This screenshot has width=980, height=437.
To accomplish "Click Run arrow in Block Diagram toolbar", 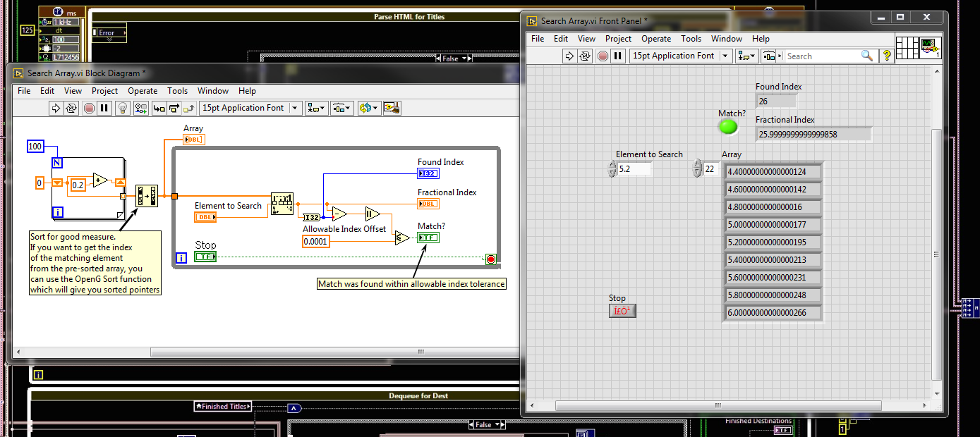I will click(x=56, y=108).
